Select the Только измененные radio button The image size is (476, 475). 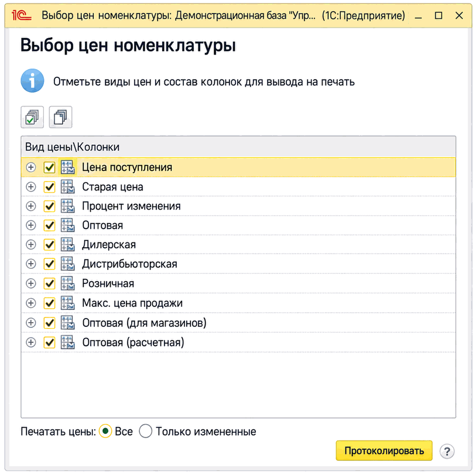(145, 431)
